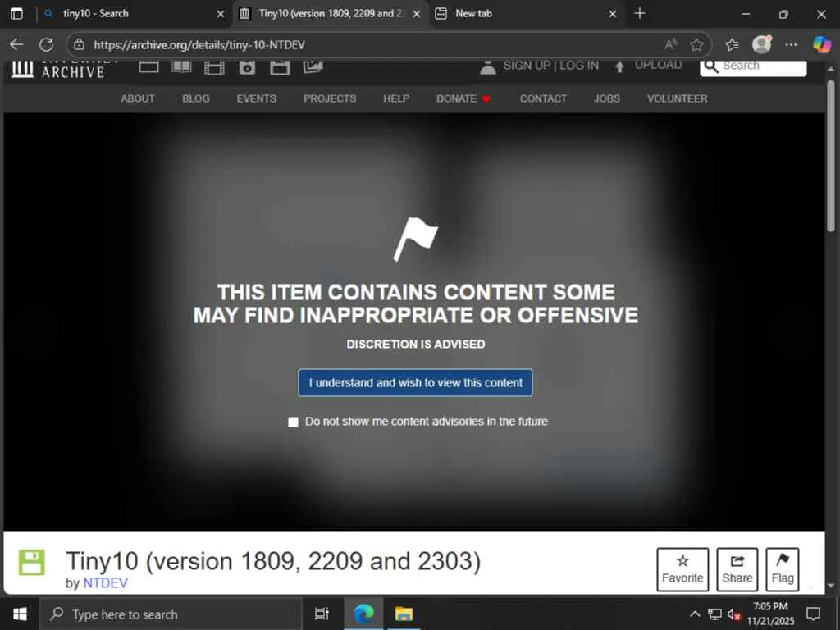Open a new browser tab

[x=640, y=13]
